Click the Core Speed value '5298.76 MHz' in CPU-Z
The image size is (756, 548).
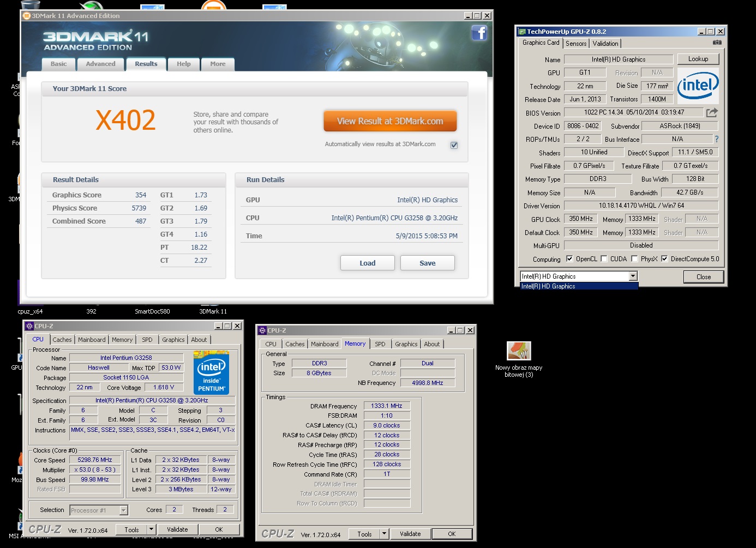pos(95,460)
